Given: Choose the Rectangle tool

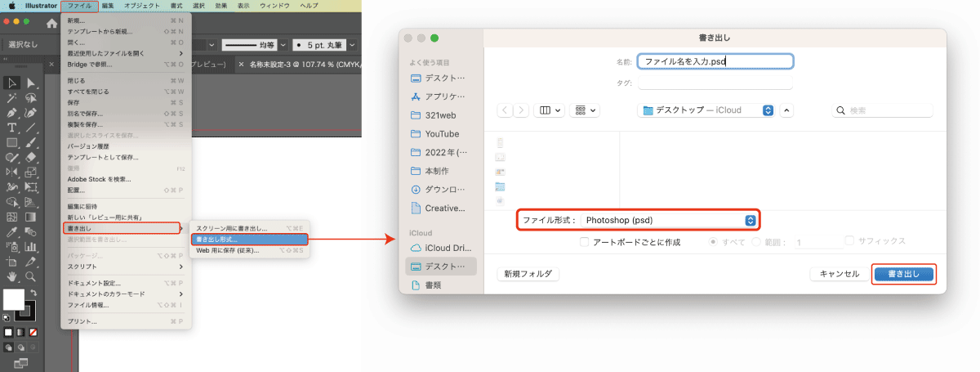Looking at the screenshot, I should (x=12, y=142).
